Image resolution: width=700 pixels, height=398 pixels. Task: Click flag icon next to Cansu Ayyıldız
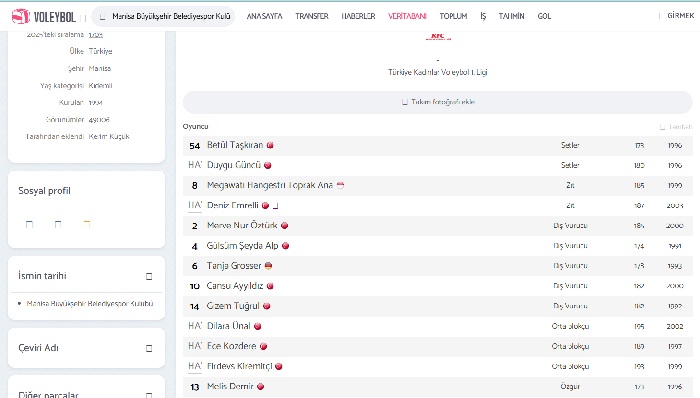tap(270, 286)
